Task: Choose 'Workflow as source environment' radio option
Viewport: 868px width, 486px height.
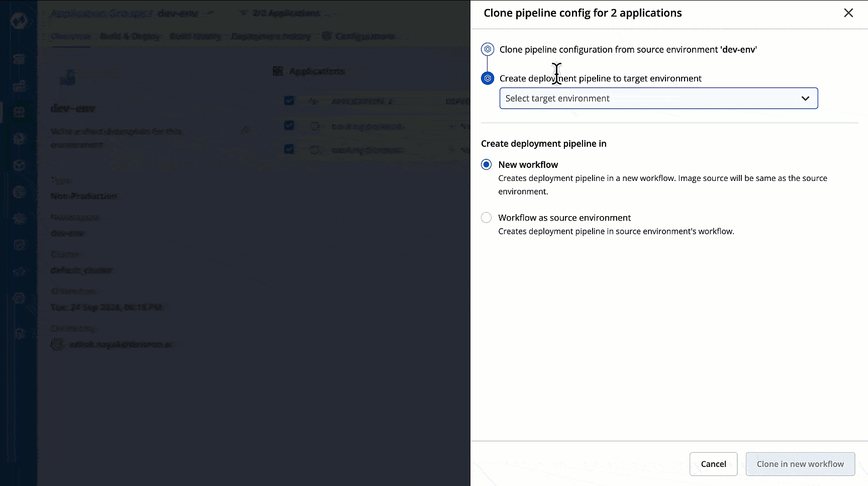Action: tap(486, 218)
